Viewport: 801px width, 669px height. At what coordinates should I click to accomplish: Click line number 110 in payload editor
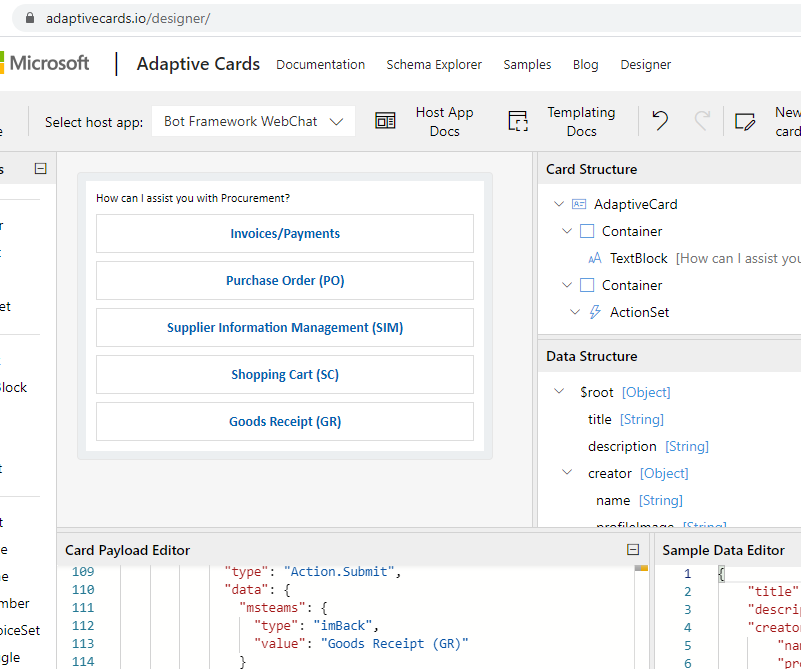click(x=83, y=590)
